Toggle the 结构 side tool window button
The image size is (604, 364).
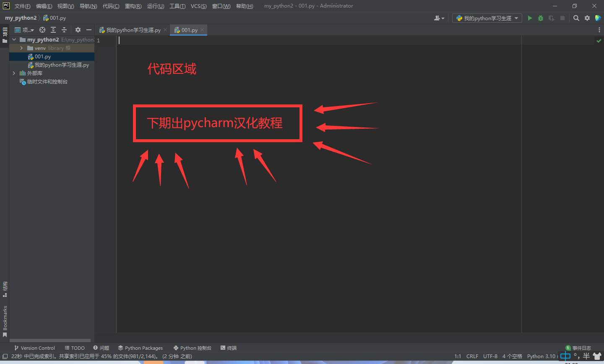pyautogui.click(x=5, y=289)
